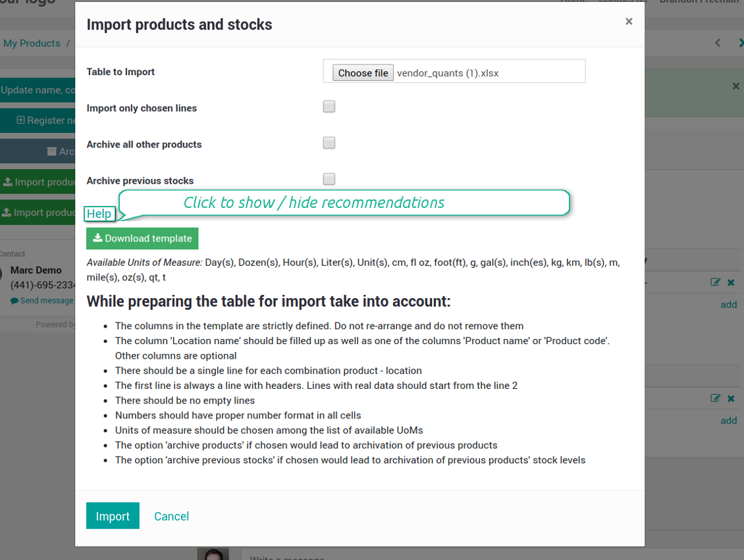Click the speech bubble icon next to Send message
This screenshot has height=560, width=744.
click(14, 300)
